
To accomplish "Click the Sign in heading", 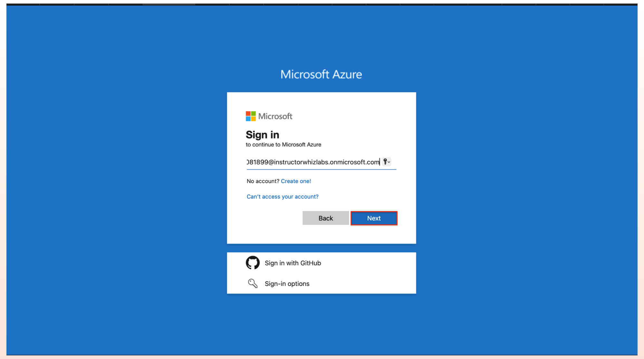I will click(x=262, y=135).
